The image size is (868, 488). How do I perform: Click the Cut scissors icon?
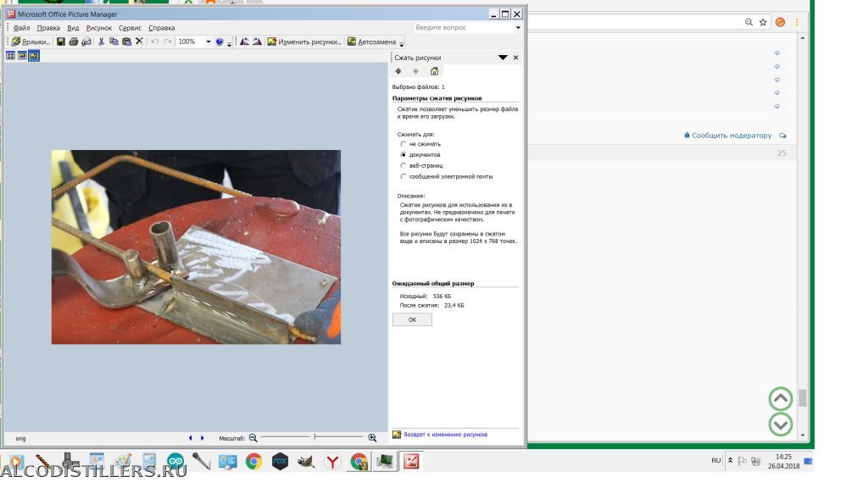click(x=101, y=42)
